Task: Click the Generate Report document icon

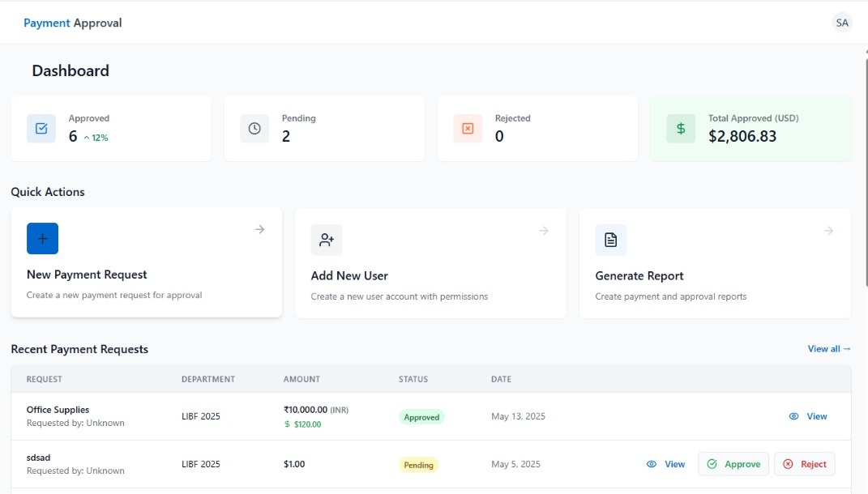Action: (x=610, y=240)
